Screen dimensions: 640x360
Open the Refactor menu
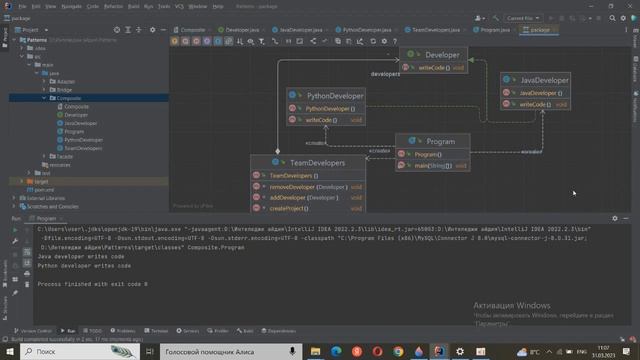coord(113,7)
